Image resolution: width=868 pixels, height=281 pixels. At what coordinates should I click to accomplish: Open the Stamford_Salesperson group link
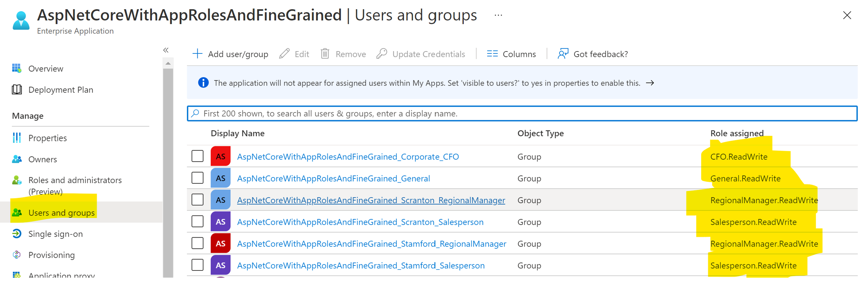361,265
